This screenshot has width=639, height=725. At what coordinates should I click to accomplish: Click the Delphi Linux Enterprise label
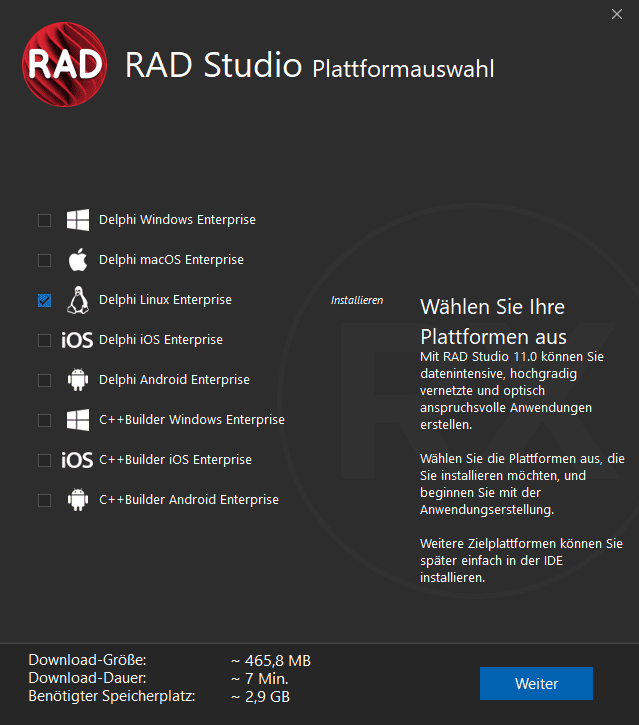click(x=165, y=300)
